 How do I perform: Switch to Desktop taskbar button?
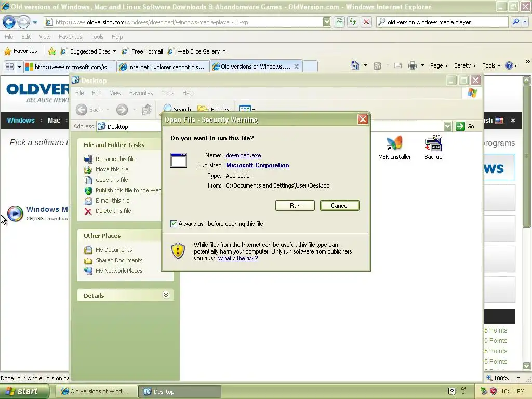click(x=180, y=392)
